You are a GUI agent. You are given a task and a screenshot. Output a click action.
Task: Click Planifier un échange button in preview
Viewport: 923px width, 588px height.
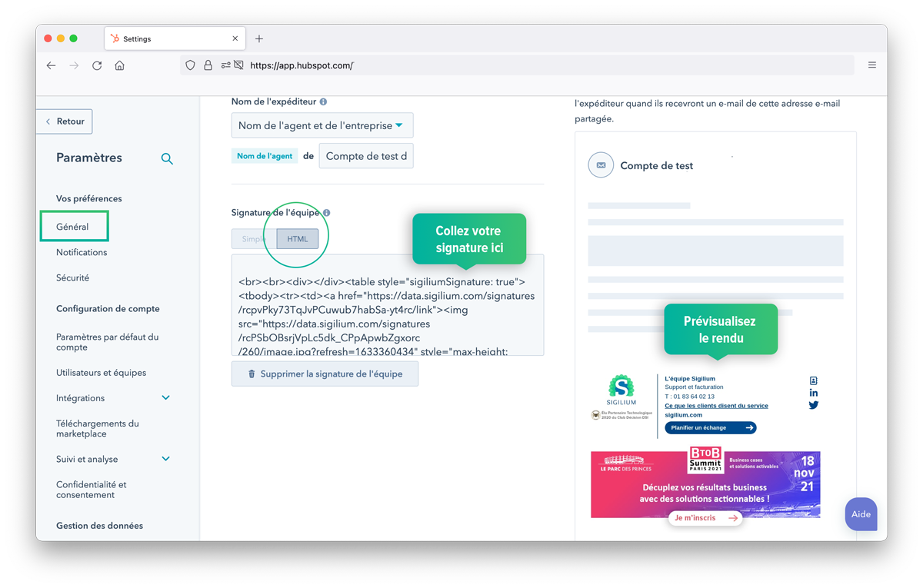pyautogui.click(x=711, y=428)
